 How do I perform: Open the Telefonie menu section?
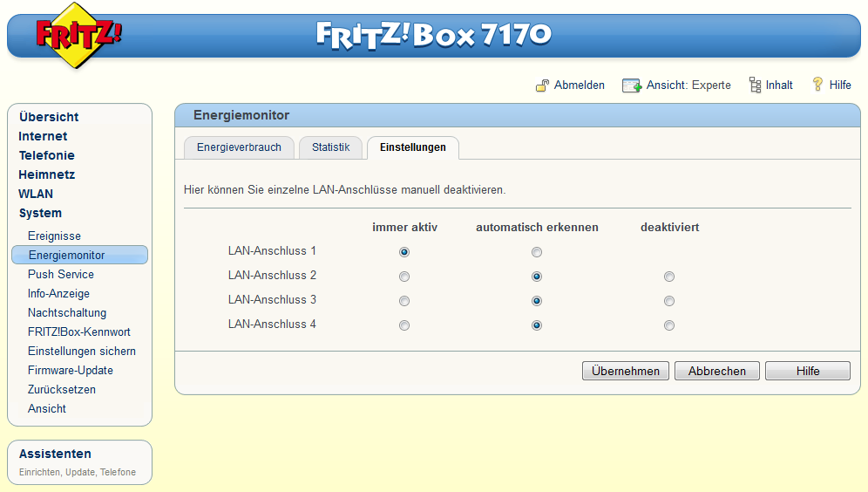[46, 155]
